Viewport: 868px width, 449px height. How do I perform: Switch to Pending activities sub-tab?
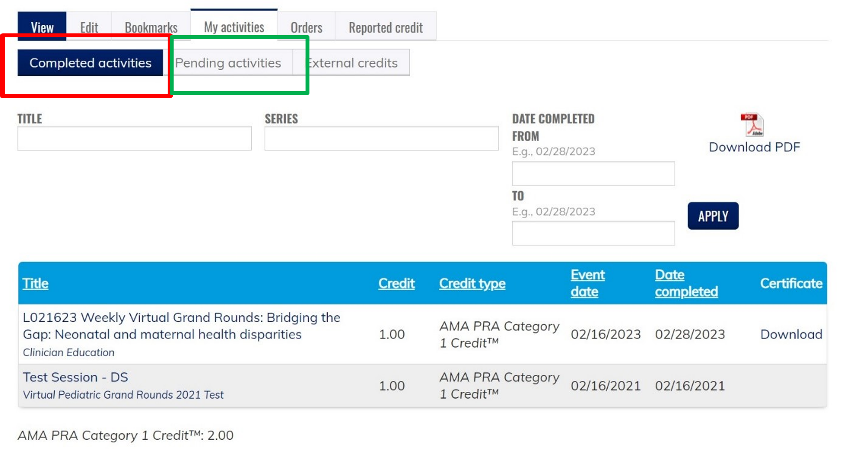[x=228, y=63]
